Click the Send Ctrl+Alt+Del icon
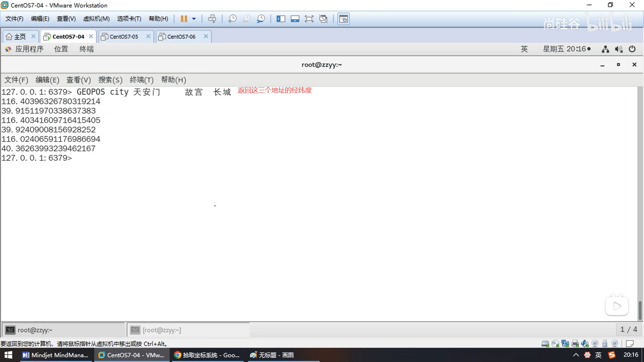Image resolution: width=644 pixels, height=362 pixels. pos(212,19)
